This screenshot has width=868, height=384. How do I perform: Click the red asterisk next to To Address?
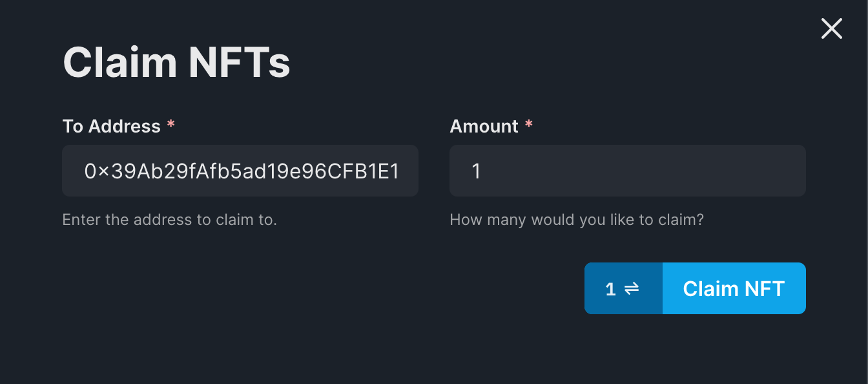tap(170, 125)
